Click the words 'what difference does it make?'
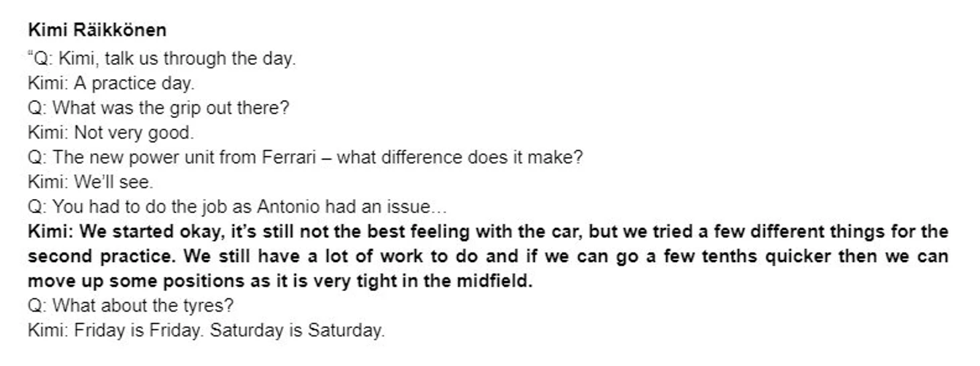The height and width of the screenshot is (366, 980). (460, 158)
